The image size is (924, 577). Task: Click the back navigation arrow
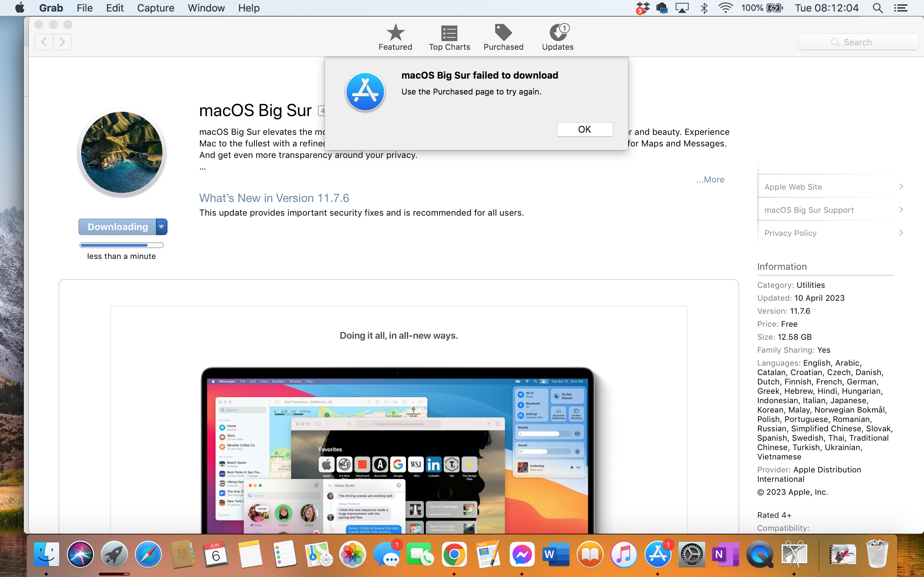coord(44,41)
